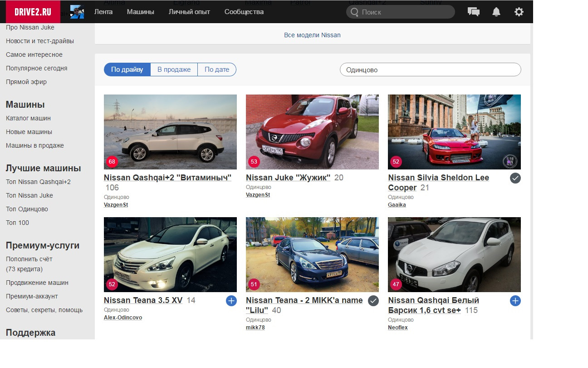Open Топ Nissan Qashqai+2 sidebar link

click(x=38, y=182)
